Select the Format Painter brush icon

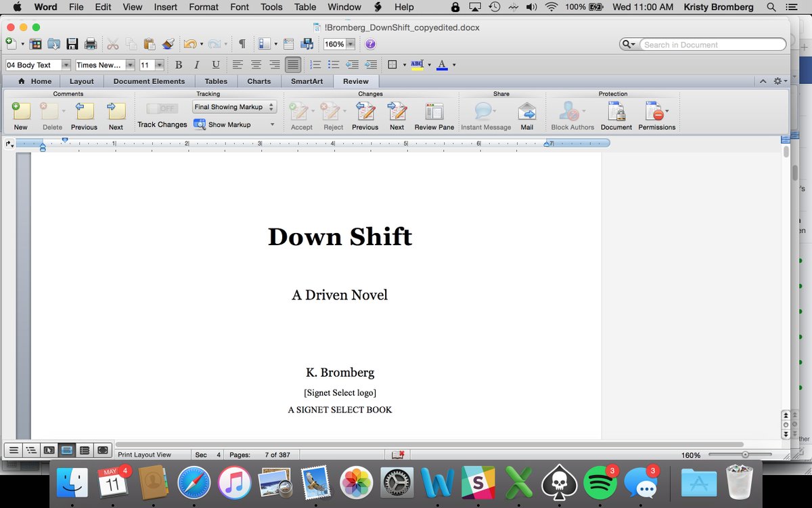click(168, 44)
